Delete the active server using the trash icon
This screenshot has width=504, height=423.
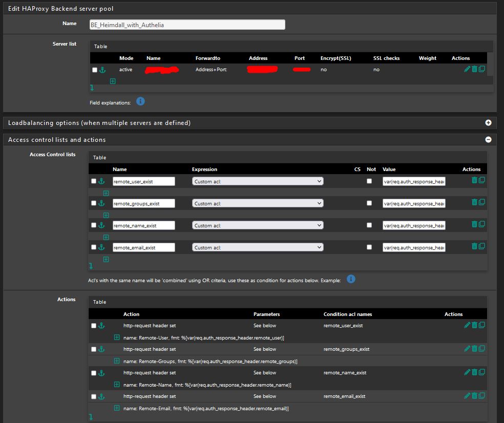[474, 69]
